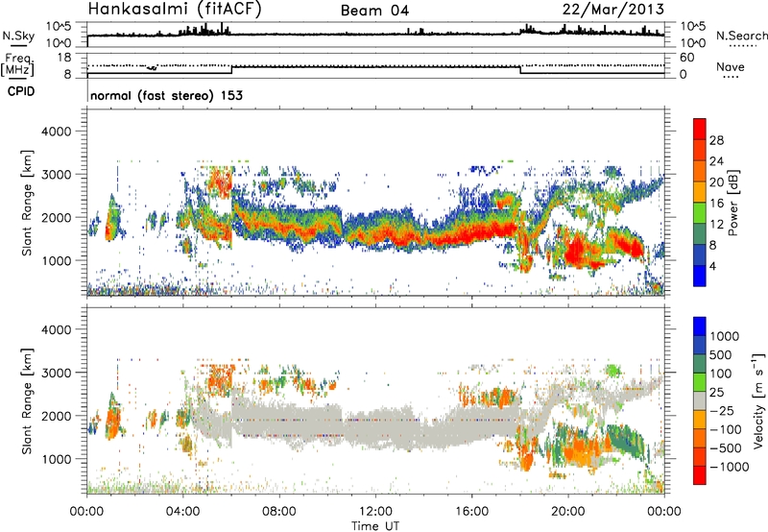Click the "24" tick on Power colorbar
This screenshot has height=532, width=768.
point(716,161)
